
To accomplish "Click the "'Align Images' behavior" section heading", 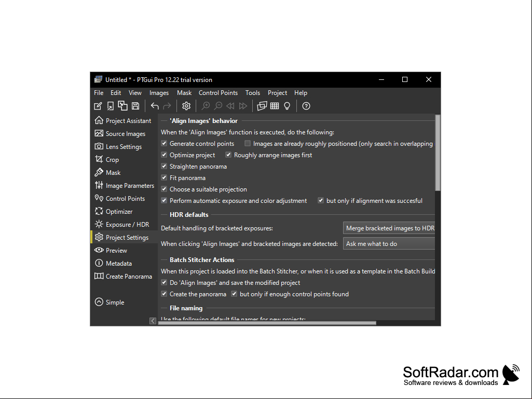I will pyautogui.click(x=203, y=121).
